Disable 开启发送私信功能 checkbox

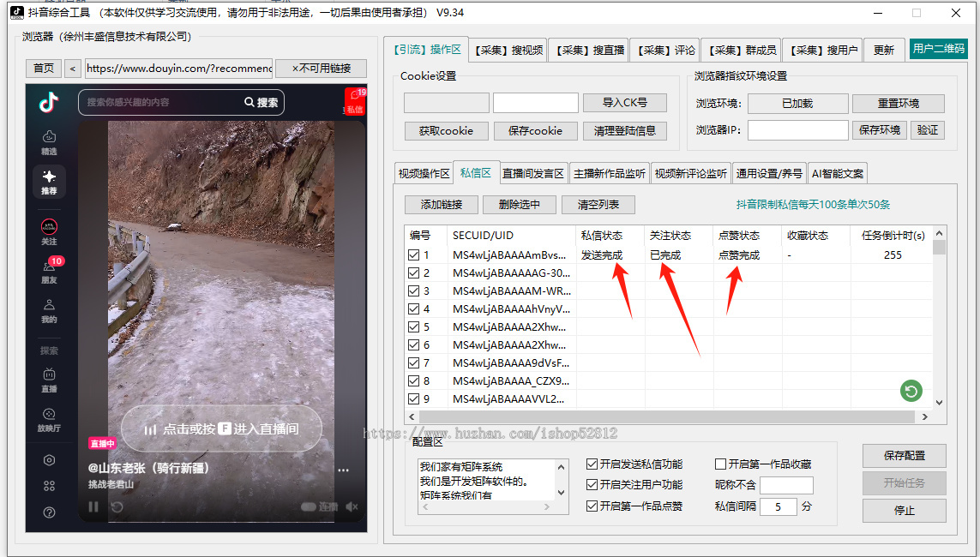tap(592, 464)
